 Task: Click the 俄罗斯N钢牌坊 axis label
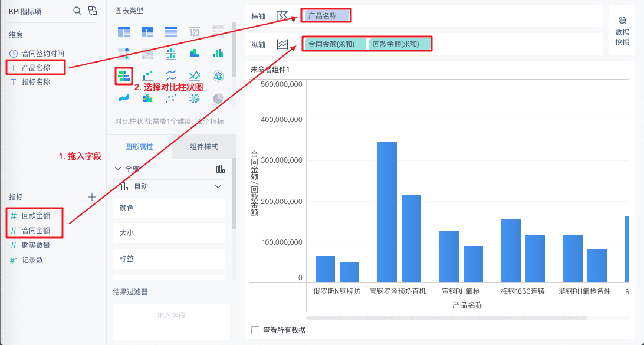click(x=337, y=291)
